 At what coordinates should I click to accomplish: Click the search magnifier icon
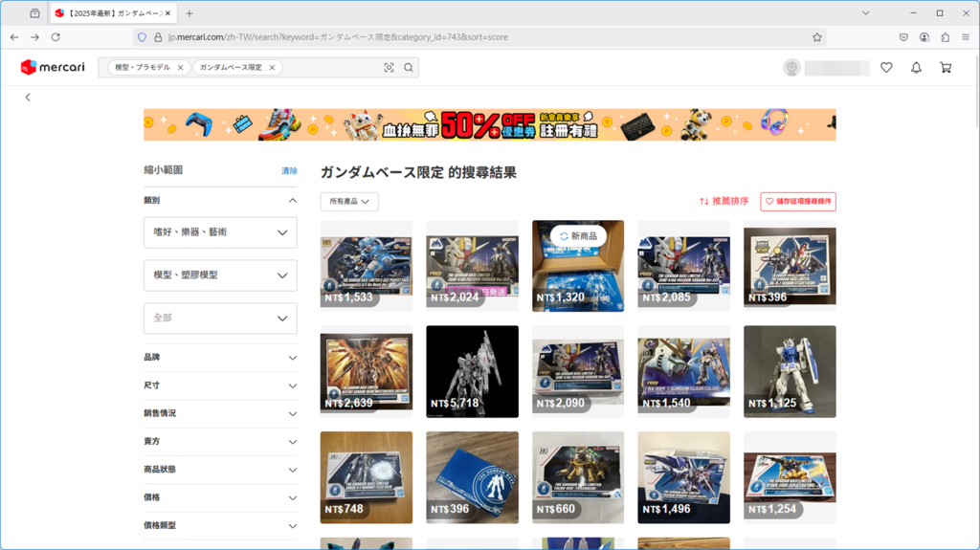[408, 68]
